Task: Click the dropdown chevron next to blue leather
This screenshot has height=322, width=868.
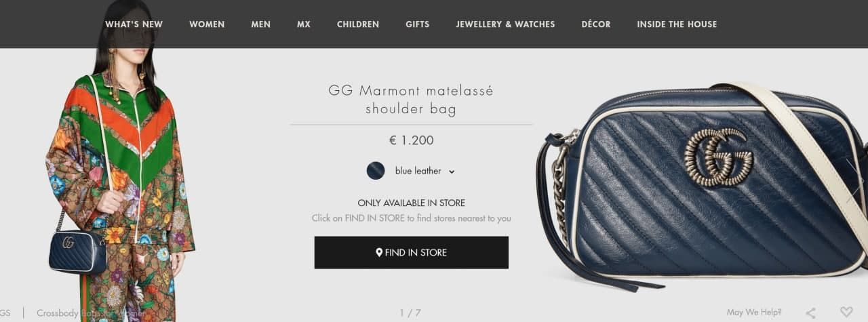Action: click(x=452, y=172)
